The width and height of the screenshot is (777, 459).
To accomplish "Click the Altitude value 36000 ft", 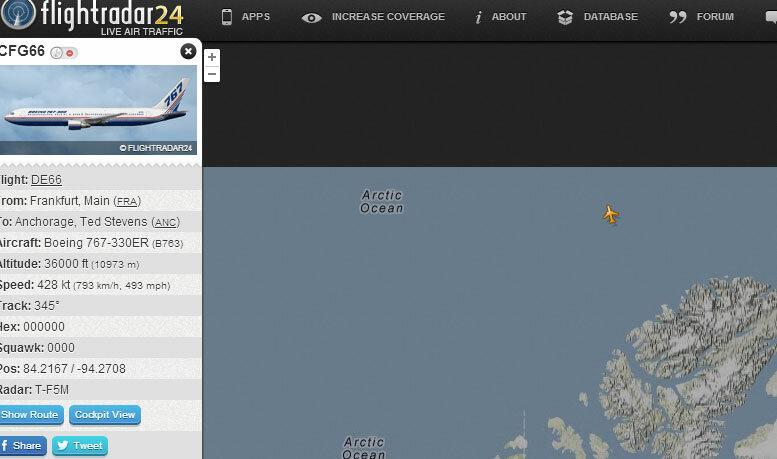I will (x=66, y=264).
